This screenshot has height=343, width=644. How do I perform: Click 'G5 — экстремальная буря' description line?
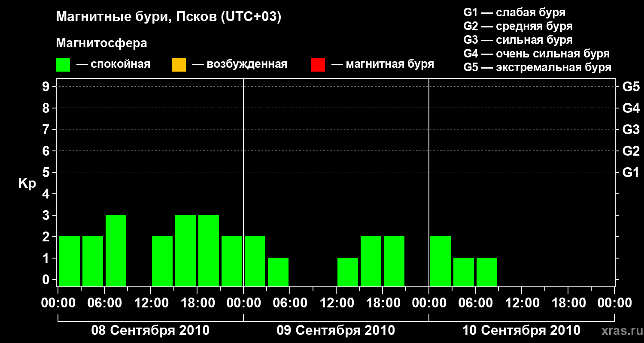538,67
